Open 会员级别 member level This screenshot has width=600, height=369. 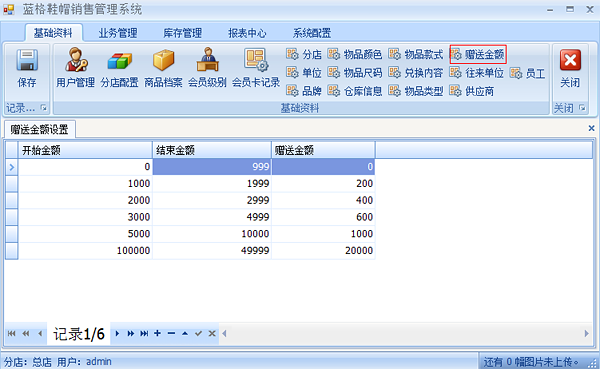207,68
